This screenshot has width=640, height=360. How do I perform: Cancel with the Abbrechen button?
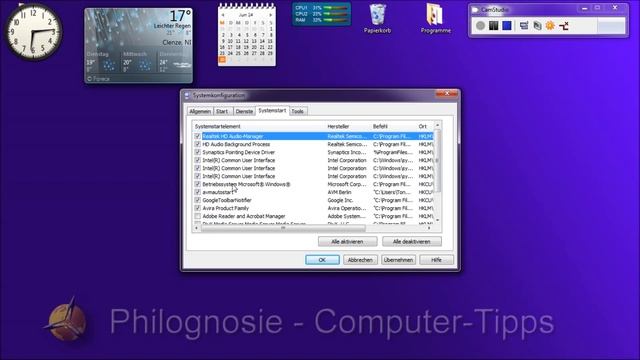(x=360, y=260)
